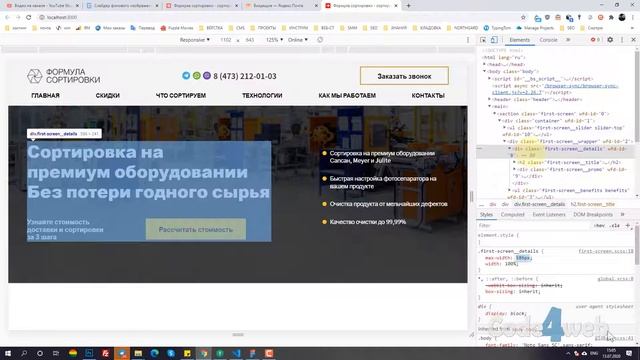Screen dimensions: 640x360
Task: Show more DevTools panels chevron
Action: [x=568, y=40]
